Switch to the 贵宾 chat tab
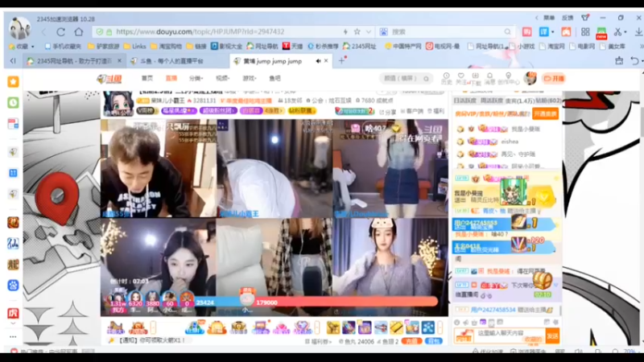The image size is (644, 362). pos(519,101)
